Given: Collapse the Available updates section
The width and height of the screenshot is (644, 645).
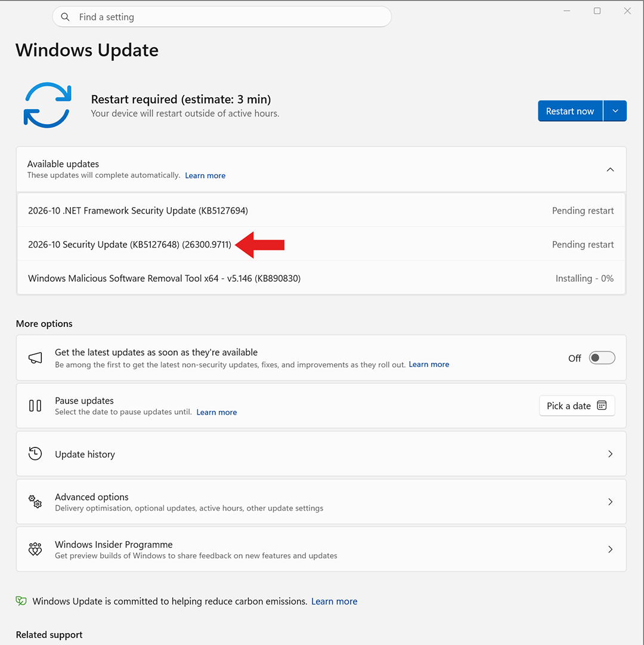Looking at the screenshot, I should 610,169.
